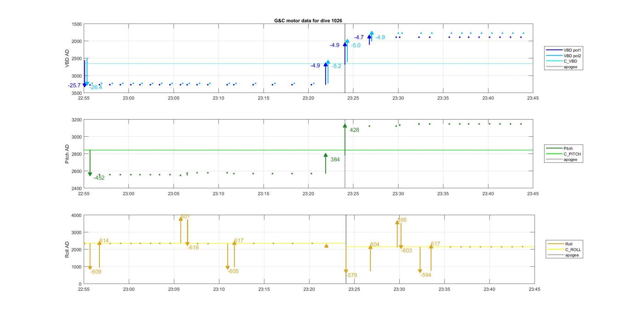Click the 'Roll AD' y-axis label
The image size is (644, 319).
67,249
